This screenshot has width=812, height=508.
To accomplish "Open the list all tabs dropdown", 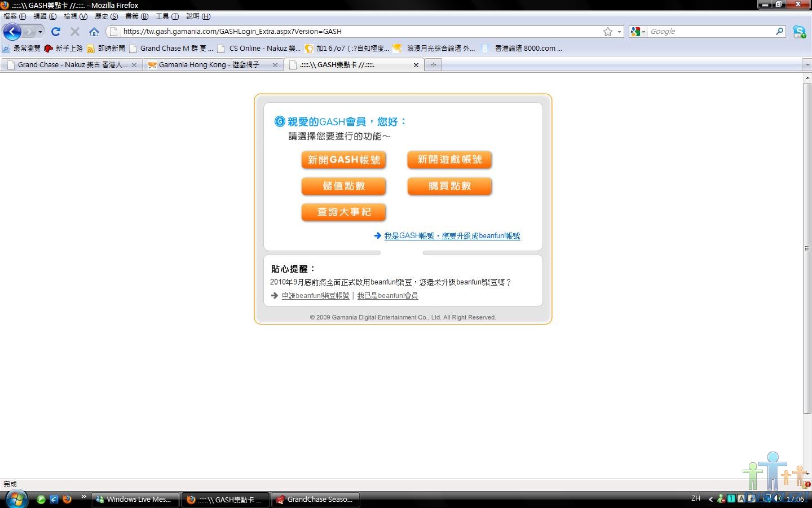I will click(x=807, y=65).
